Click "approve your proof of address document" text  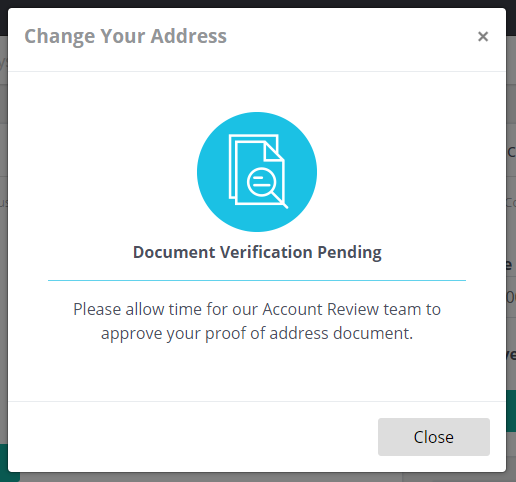click(257, 333)
